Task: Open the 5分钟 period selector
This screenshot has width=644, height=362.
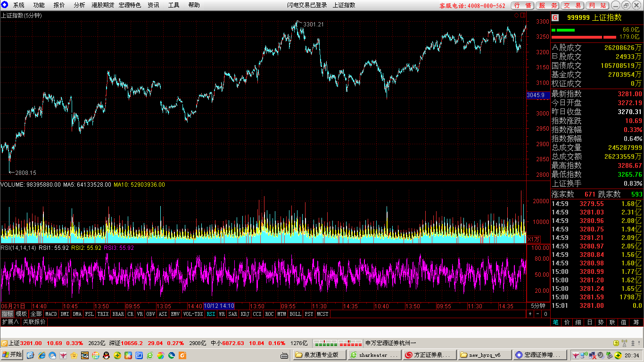Action: click(x=538, y=306)
